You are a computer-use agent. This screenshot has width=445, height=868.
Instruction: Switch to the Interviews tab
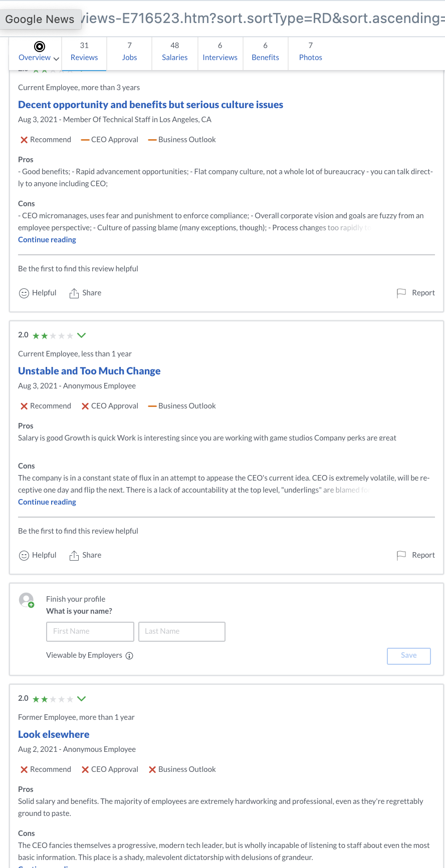(x=220, y=52)
